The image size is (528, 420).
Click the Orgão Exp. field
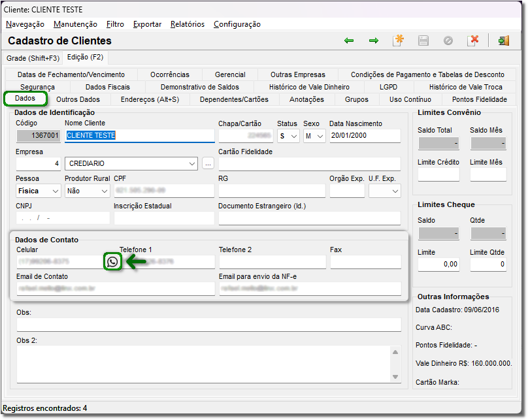(347, 191)
